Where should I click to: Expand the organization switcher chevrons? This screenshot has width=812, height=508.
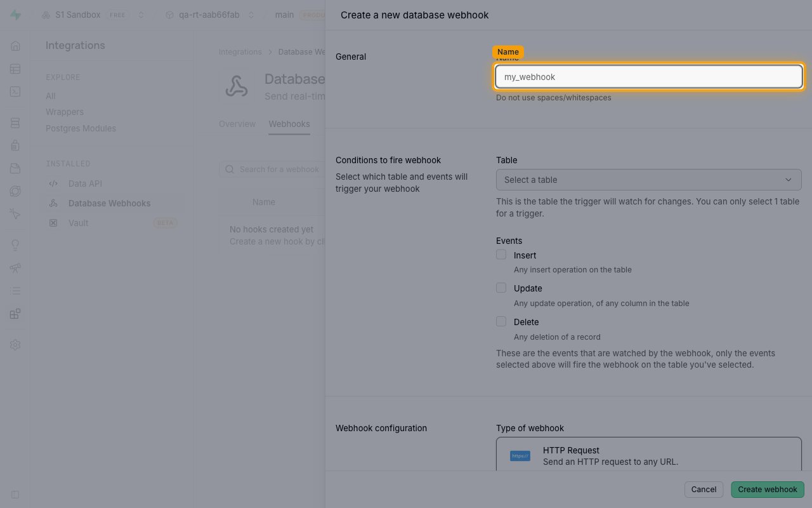click(141, 15)
